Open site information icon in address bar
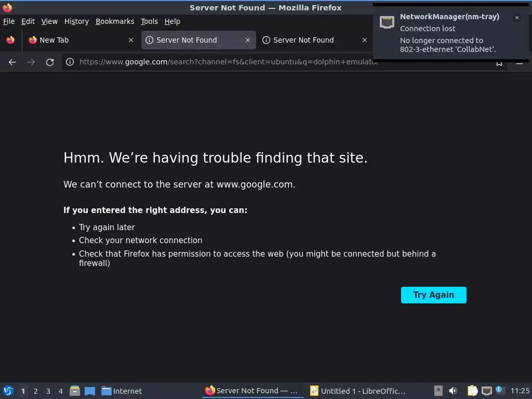 tap(70, 62)
